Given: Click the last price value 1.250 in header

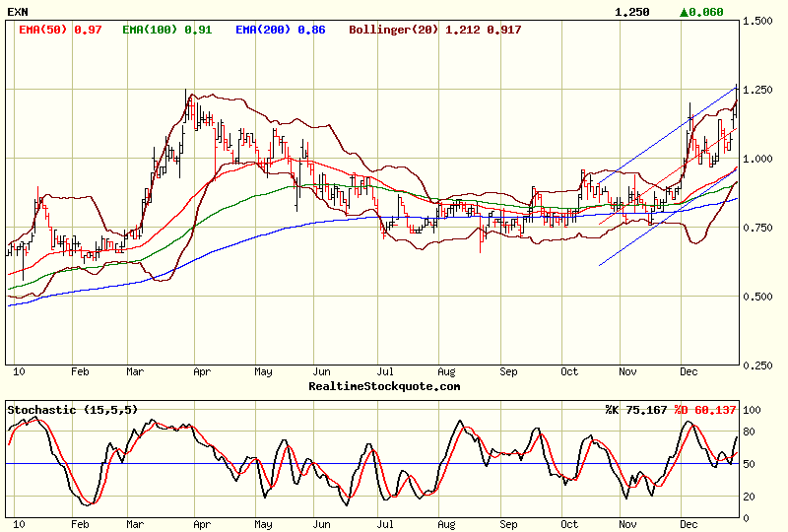Looking at the screenshot, I should pos(631,12).
